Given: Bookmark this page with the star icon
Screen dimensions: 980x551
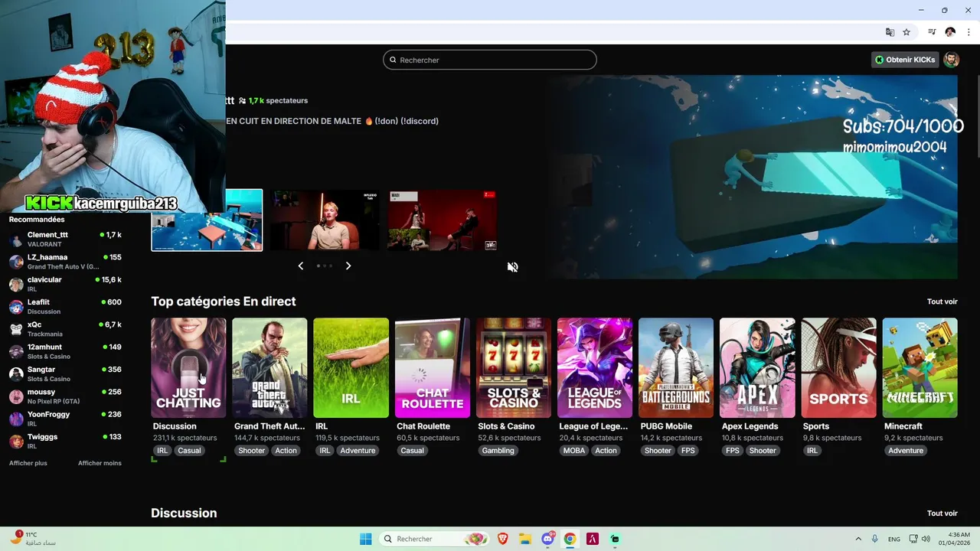Looking at the screenshot, I should pyautogui.click(x=906, y=32).
